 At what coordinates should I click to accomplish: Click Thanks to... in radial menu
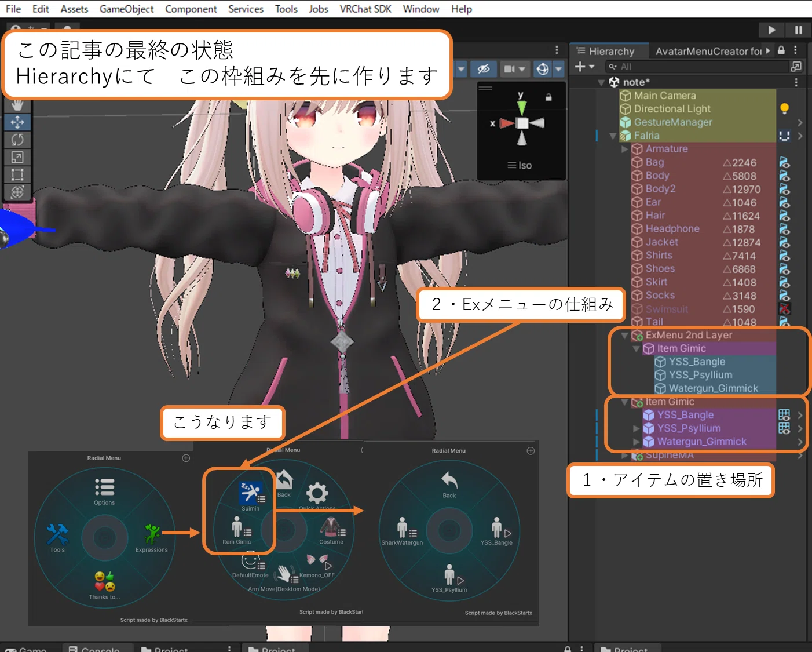(104, 585)
